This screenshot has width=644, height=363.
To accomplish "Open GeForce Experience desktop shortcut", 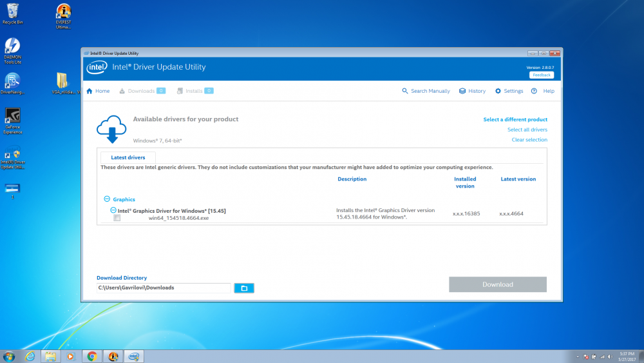I will pyautogui.click(x=13, y=121).
